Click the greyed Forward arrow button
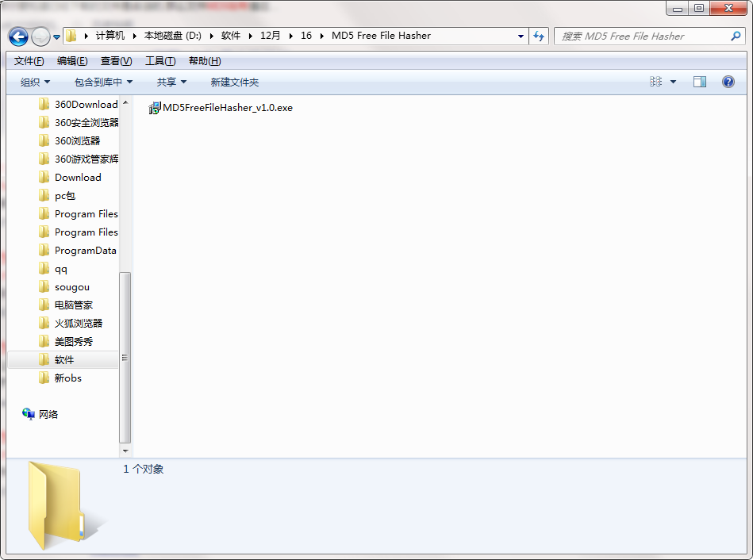The height and width of the screenshot is (560, 753). click(40, 36)
